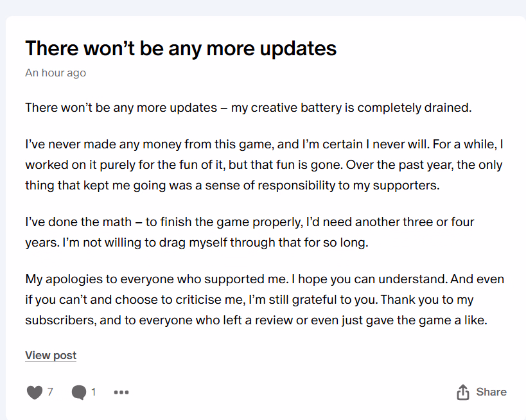
Task: Click the paragraph starting 'My apologies to everyone'
Action: [265, 299]
